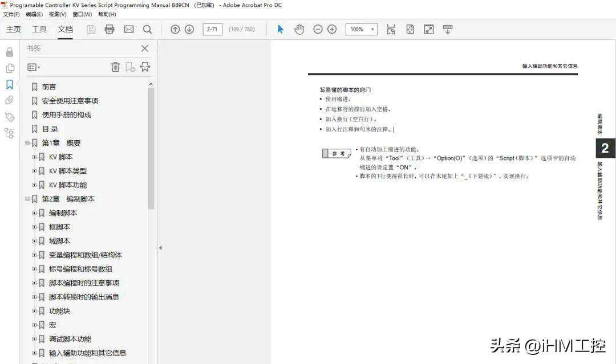
Task: Click the Send by email envelope icon
Action: [x=128, y=29]
